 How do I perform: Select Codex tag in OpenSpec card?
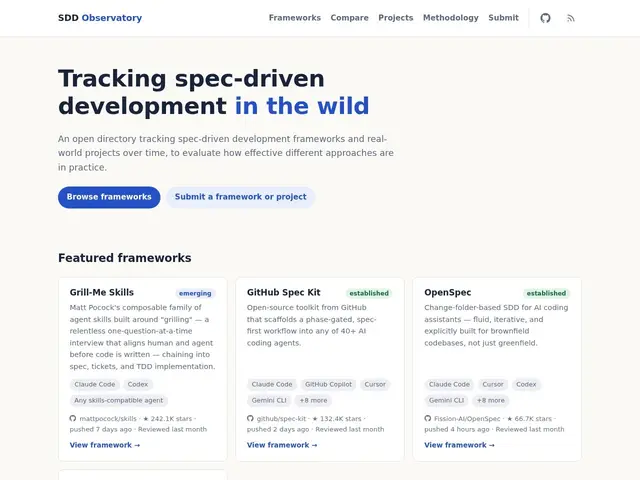526,384
